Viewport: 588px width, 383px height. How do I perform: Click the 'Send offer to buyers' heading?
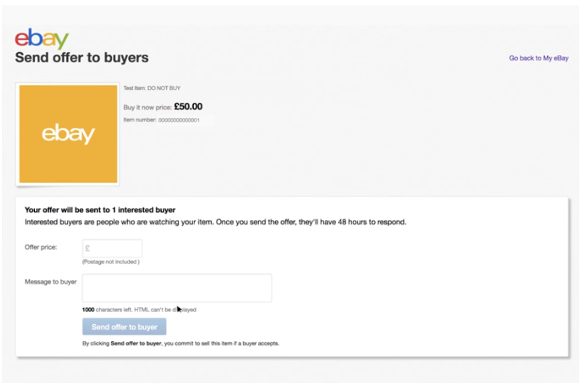pos(82,57)
